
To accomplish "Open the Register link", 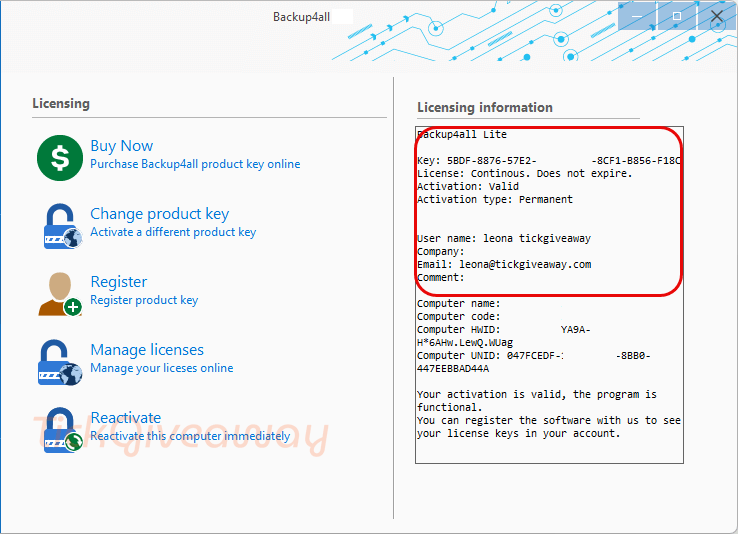I will [119, 282].
